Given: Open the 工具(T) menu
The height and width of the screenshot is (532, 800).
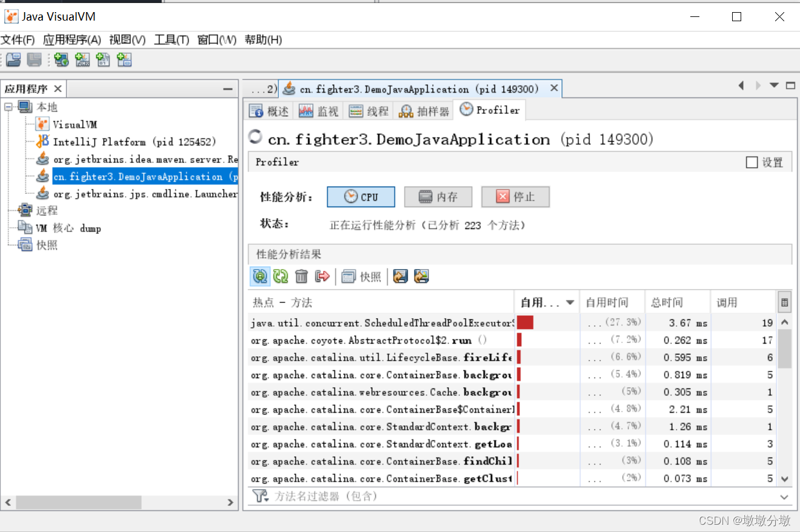Looking at the screenshot, I should (172, 40).
